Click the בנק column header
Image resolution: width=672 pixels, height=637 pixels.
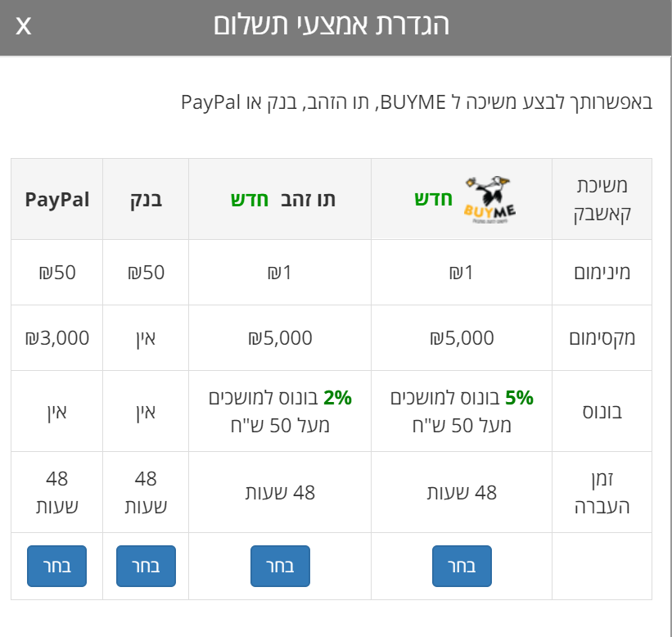pos(146,199)
